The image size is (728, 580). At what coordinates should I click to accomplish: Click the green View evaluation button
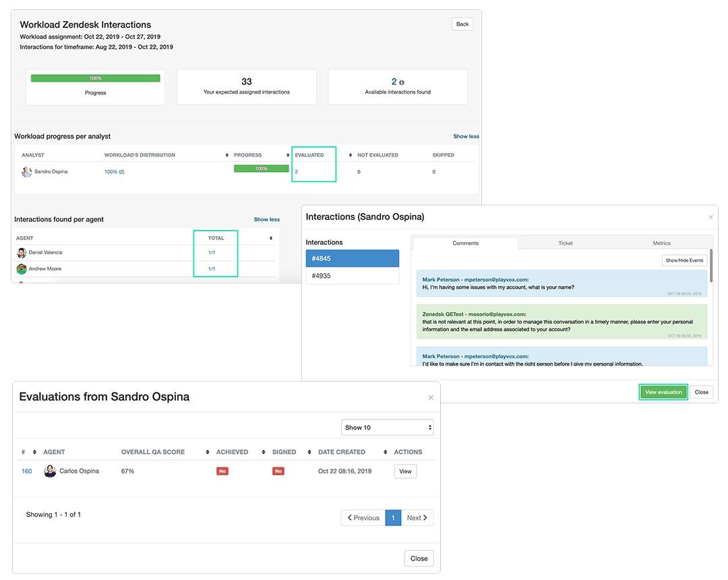click(663, 393)
